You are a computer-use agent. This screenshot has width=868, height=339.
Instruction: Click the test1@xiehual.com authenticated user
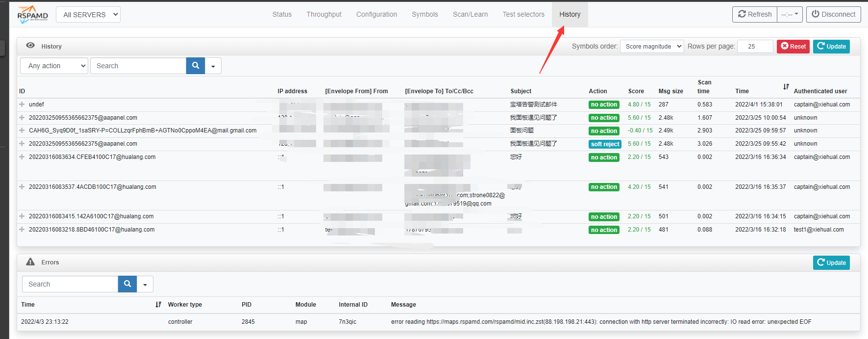click(819, 230)
